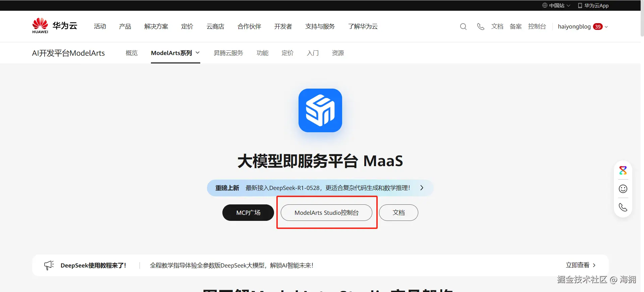The width and height of the screenshot is (644, 292).
Task: Click the AI开发平台ModelArts title
Action: pos(68,53)
